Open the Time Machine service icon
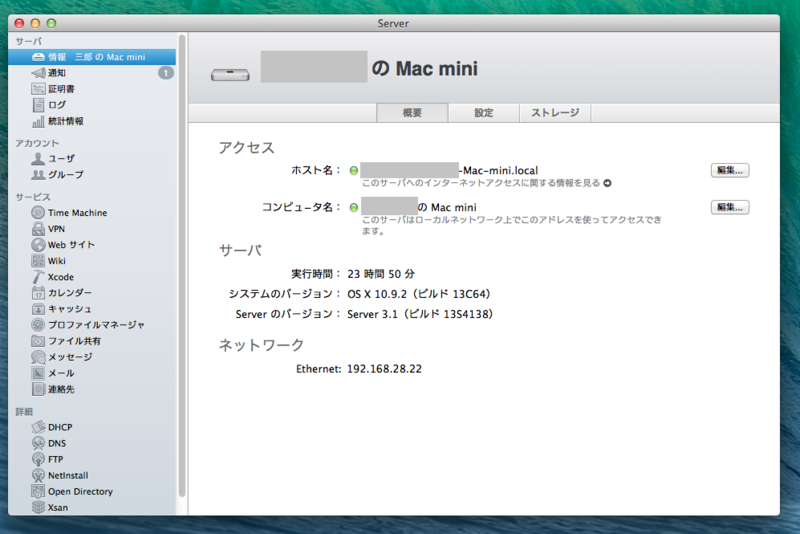 [x=38, y=213]
